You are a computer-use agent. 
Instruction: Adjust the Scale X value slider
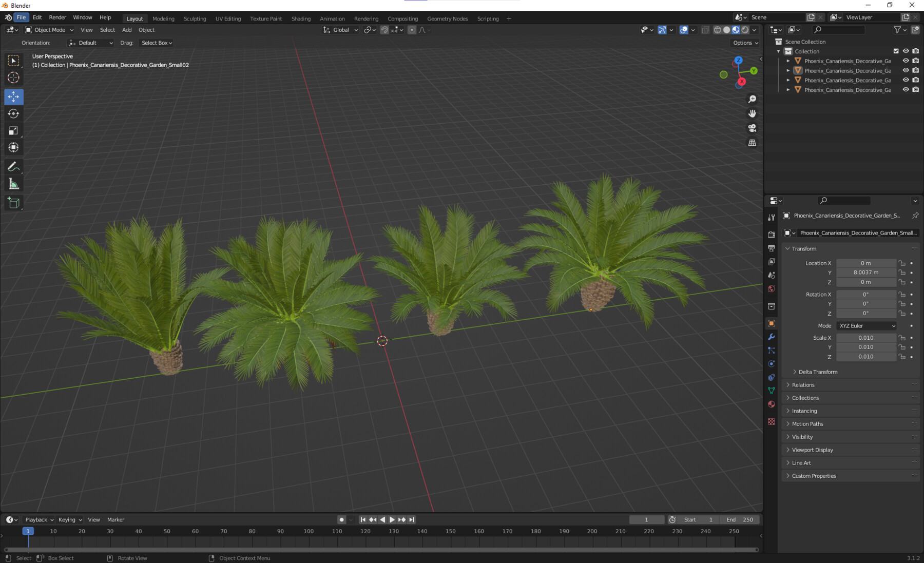point(866,337)
